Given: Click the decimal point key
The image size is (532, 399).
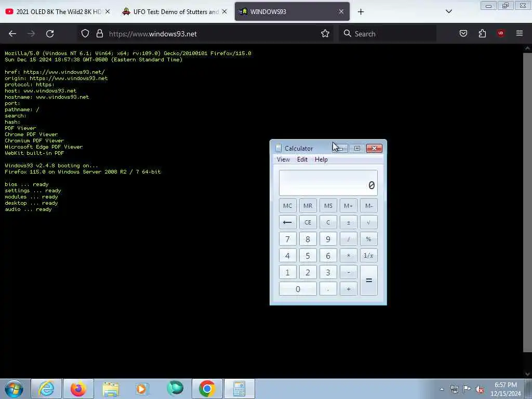Looking at the screenshot, I should [328, 289].
